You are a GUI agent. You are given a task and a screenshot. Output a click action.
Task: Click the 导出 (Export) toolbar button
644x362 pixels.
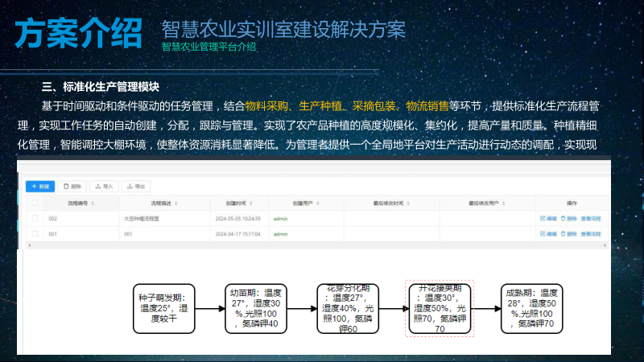point(135,186)
